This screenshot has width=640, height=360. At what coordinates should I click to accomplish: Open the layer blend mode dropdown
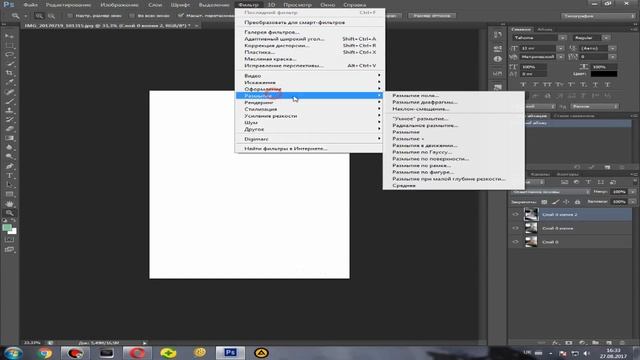pyautogui.click(x=551, y=191)
